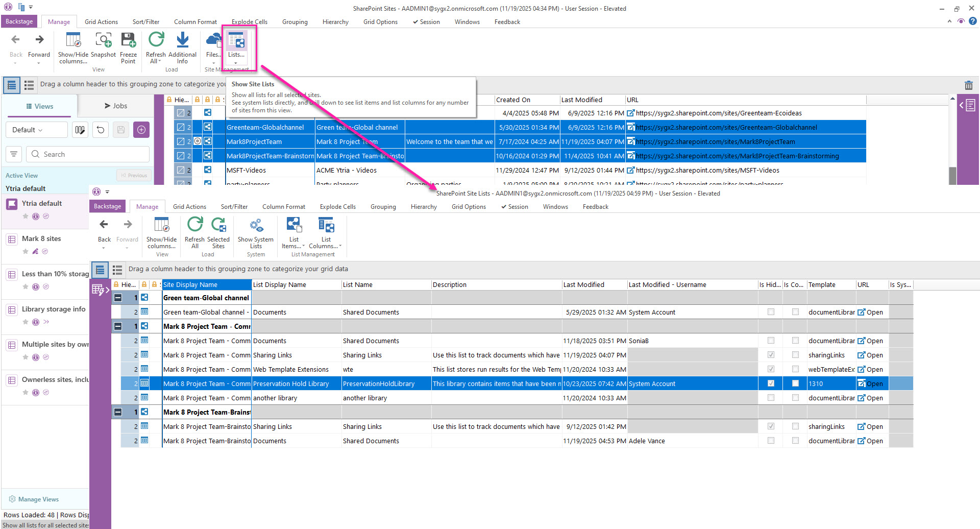
Task: Collapse the Mark 8 Project Team-Brainstorming group
Action: (x=118, y=412)
